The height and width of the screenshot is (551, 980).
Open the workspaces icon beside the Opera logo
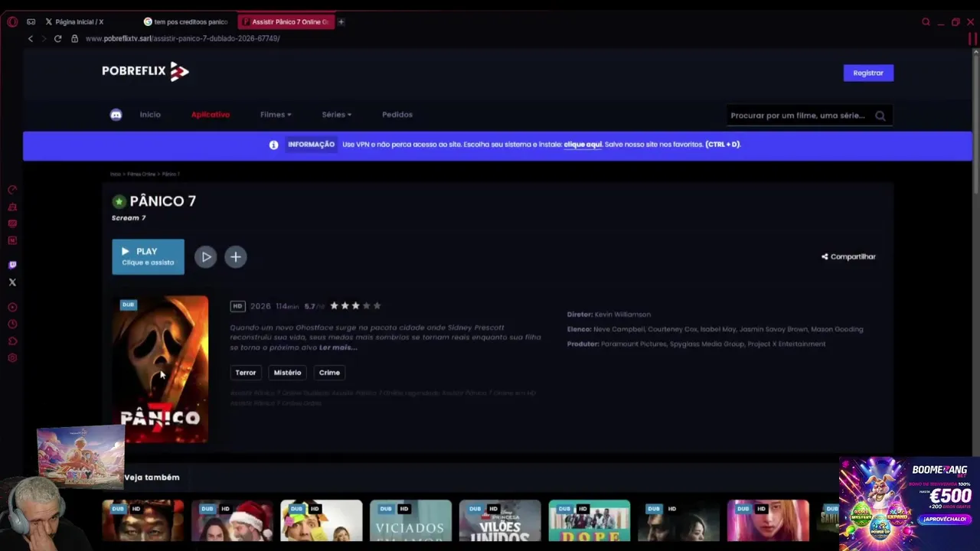click(x=31, y=21)
